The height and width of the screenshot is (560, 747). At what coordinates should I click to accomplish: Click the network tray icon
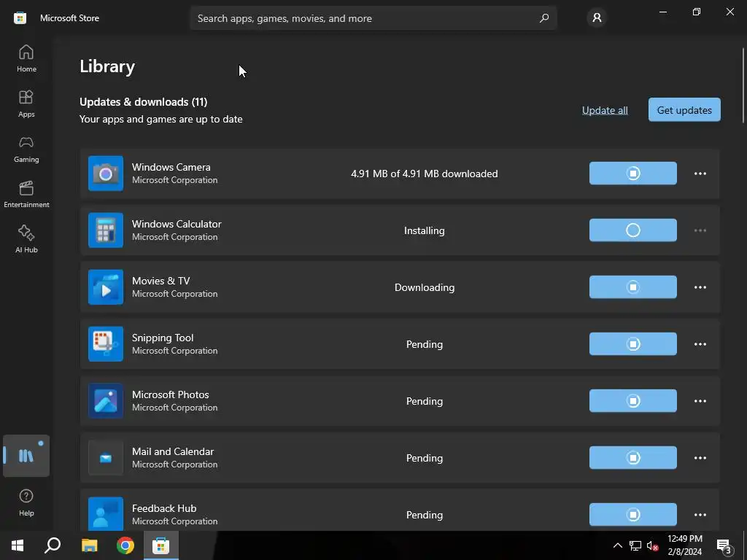635,546
